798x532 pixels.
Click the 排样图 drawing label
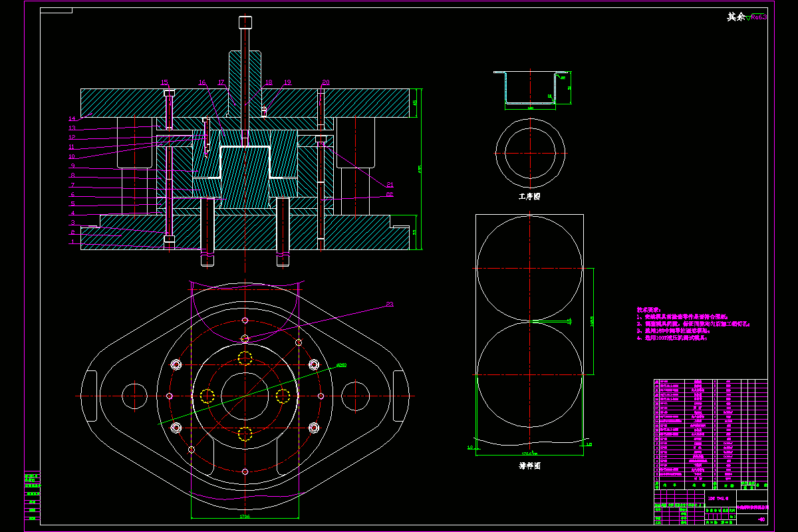coord(529,466)
